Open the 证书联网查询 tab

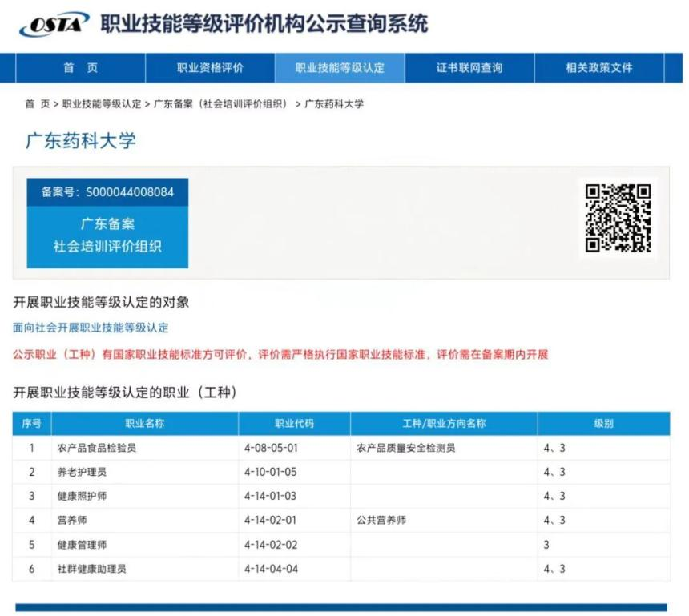(x=469, y=67)
